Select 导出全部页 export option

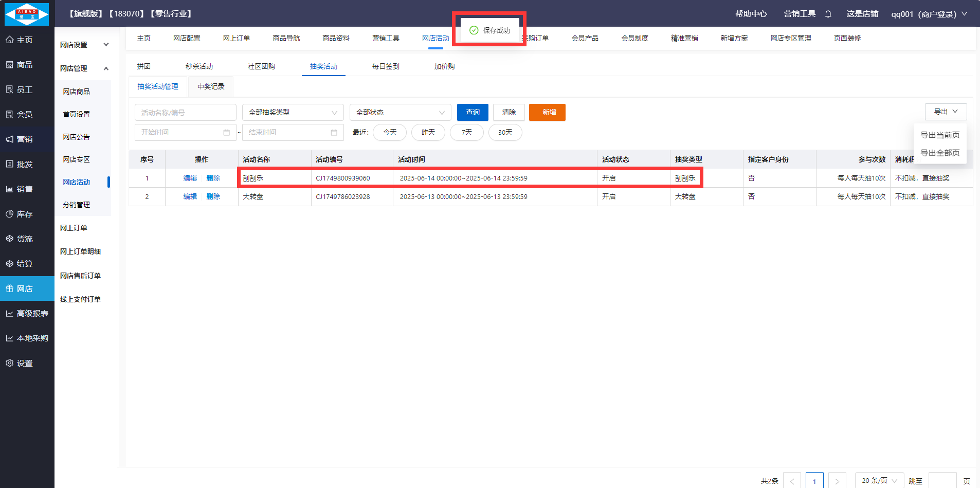click(x=939, y=153)
